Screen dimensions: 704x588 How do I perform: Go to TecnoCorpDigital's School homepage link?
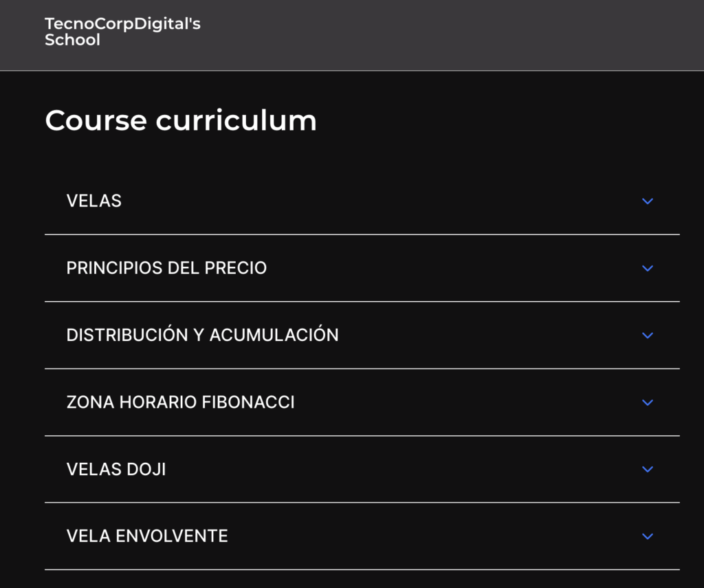(122, 32)
